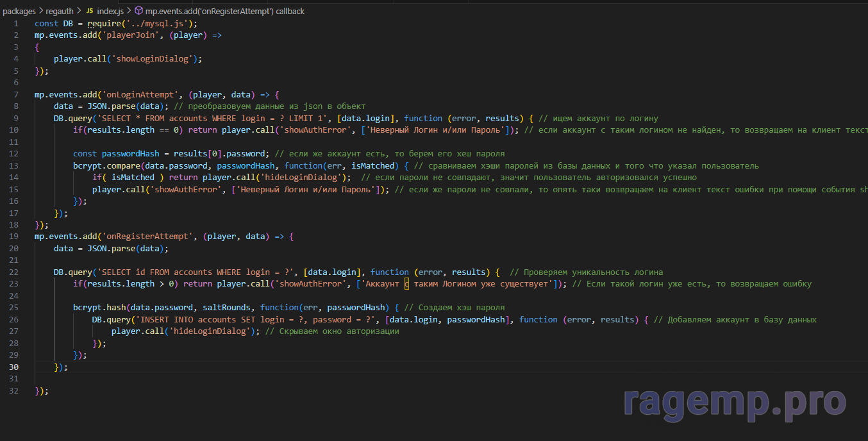
Task: Click line number 30 in the gutter
Action: pyautogui.click(x=14, y=367)
